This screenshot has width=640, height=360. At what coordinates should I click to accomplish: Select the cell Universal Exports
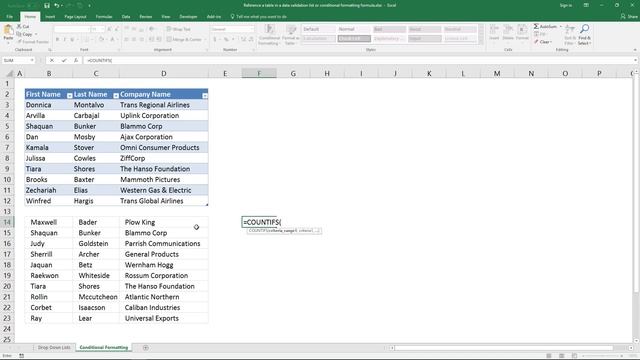pos(164,318)
